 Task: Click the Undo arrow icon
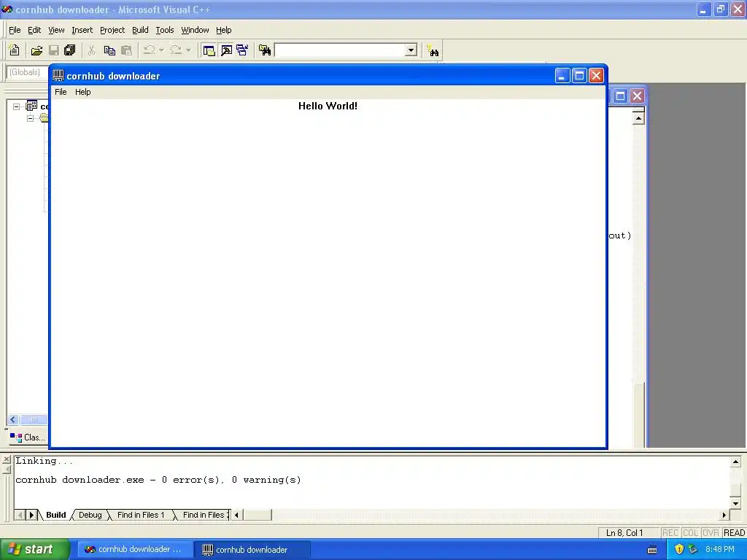point(149,50)
